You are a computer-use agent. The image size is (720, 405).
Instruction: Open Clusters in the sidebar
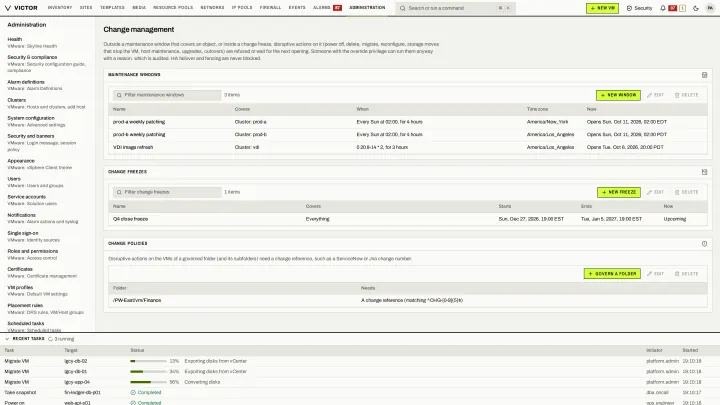pos(46,103)
